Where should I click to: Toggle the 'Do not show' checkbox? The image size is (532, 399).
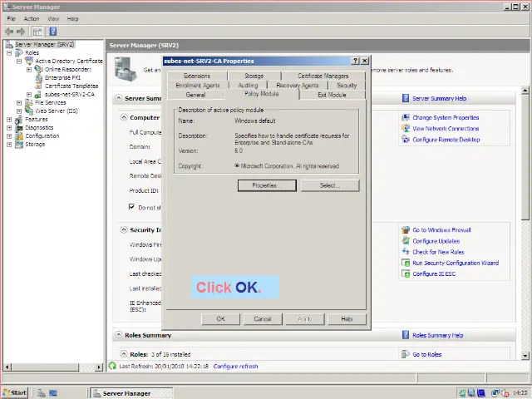point(131,207)
